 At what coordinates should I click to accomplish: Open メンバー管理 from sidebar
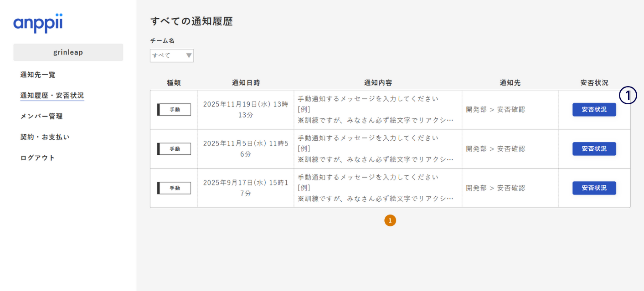tap(41, 116)
